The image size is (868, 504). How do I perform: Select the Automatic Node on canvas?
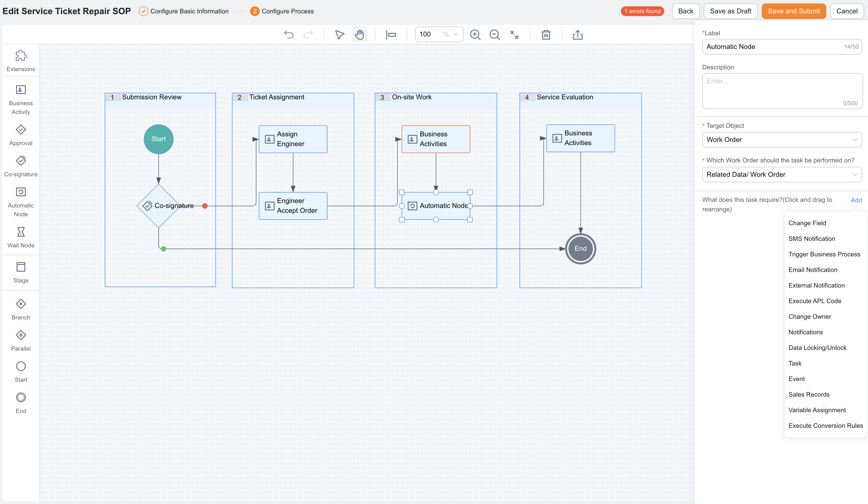436,206
